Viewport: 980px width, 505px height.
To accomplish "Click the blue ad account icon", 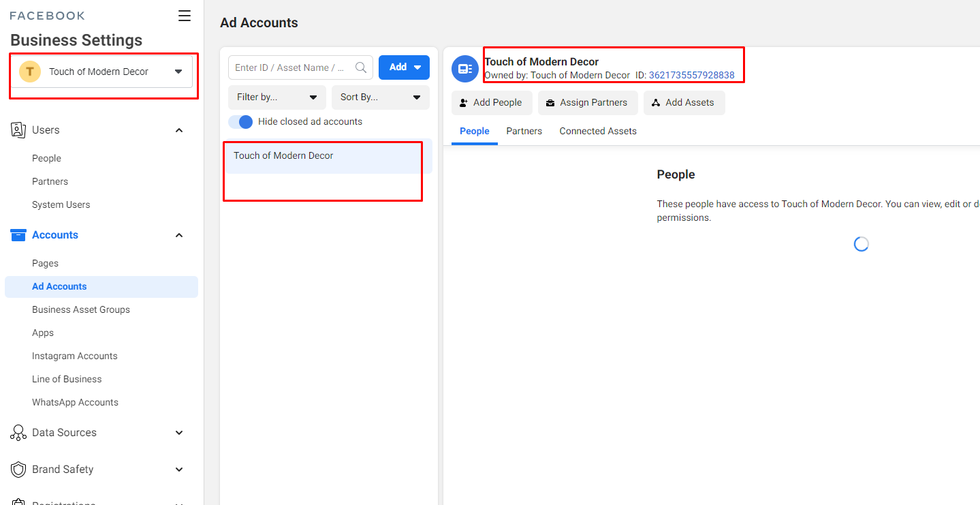I will click(x=465, y=69).
